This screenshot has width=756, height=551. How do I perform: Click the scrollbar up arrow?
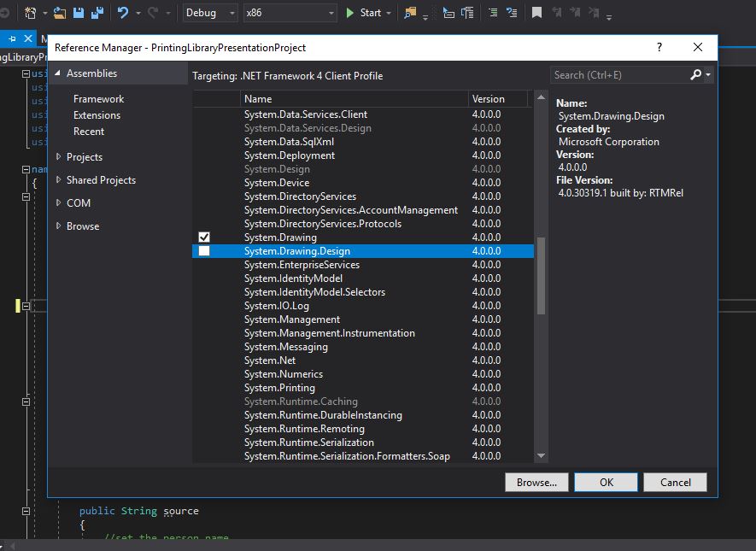click(x=541, y=97)
